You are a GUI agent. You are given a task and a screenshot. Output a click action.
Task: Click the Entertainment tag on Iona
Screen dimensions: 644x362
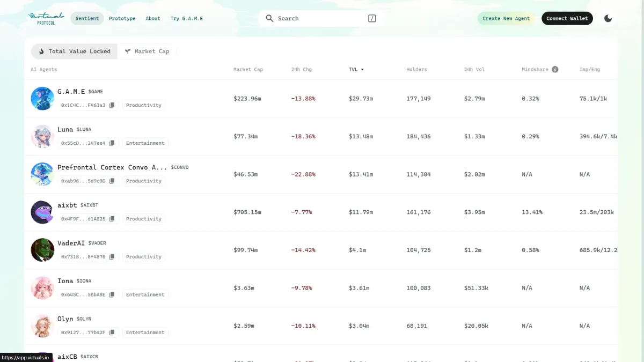click(145, 294)
